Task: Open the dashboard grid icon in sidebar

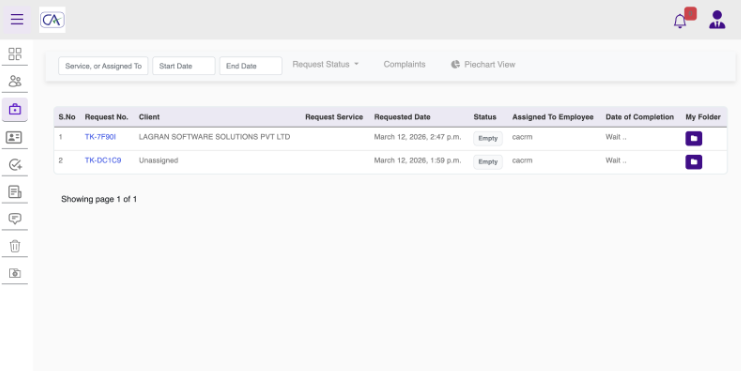Action: tap(15, 54)
